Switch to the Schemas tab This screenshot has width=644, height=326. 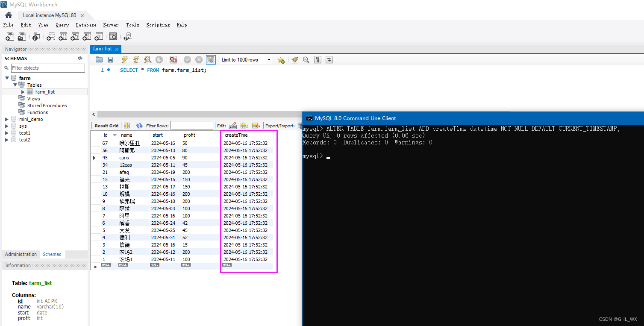pos(52,254)
